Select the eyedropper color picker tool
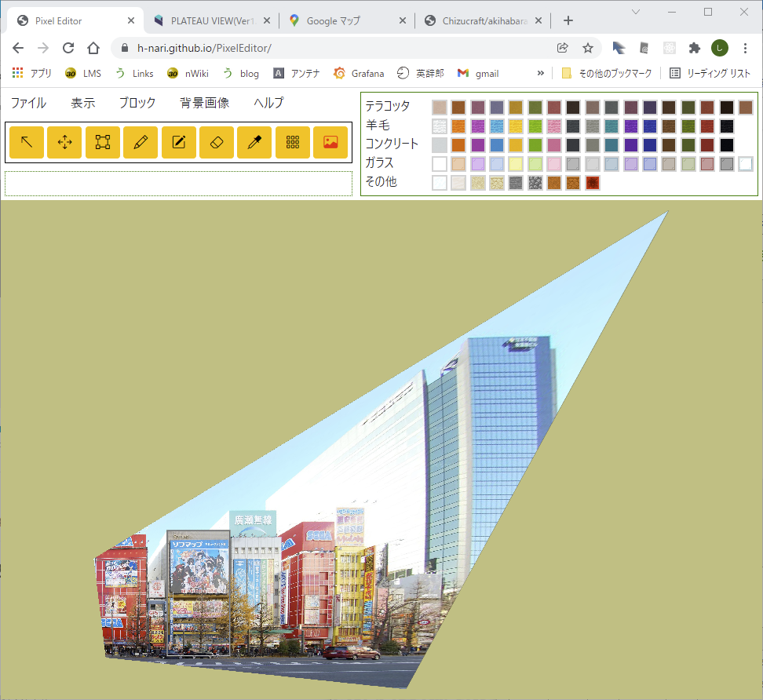This screenshot has height=700, width=763. [254, 142]
